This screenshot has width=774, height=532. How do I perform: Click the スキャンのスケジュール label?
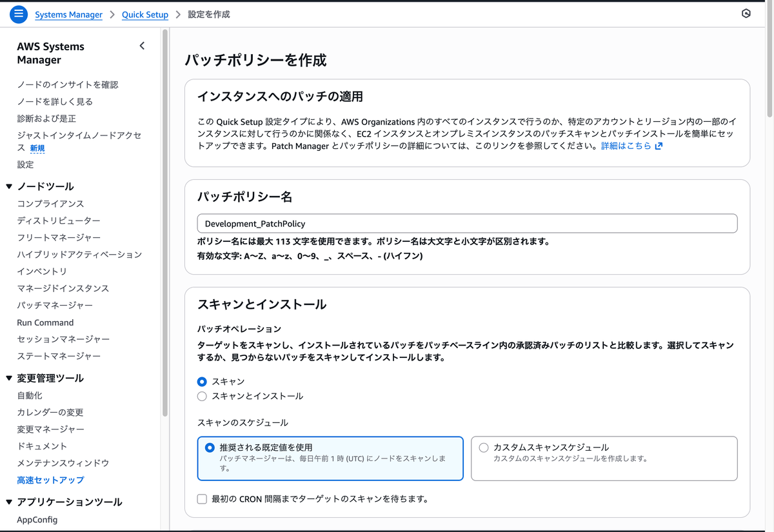pyautogui.click(x=243, y=423)
